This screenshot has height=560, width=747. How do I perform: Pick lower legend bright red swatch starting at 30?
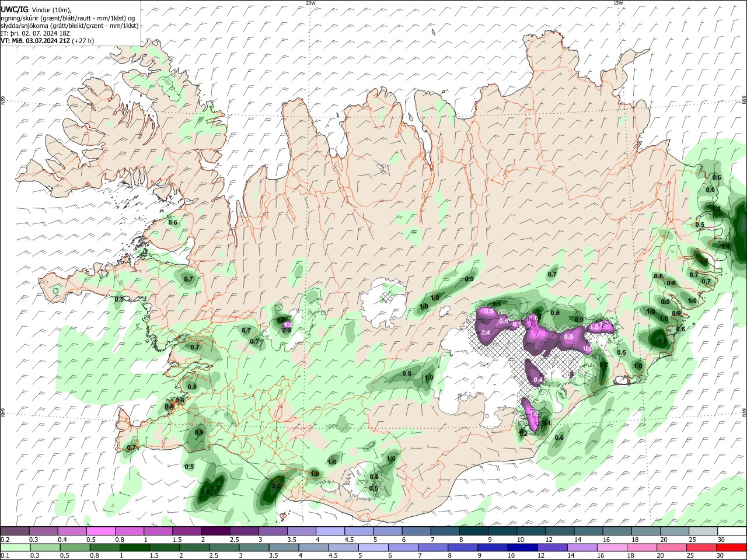point(731,548)
